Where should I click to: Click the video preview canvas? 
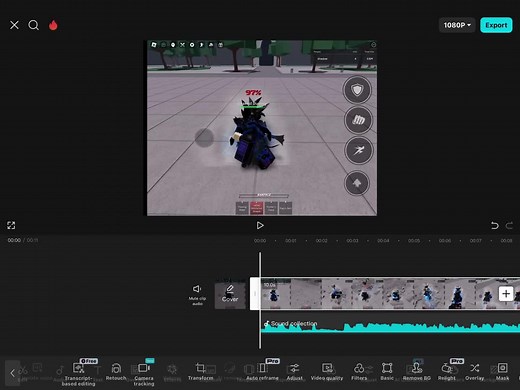[262, 128]
